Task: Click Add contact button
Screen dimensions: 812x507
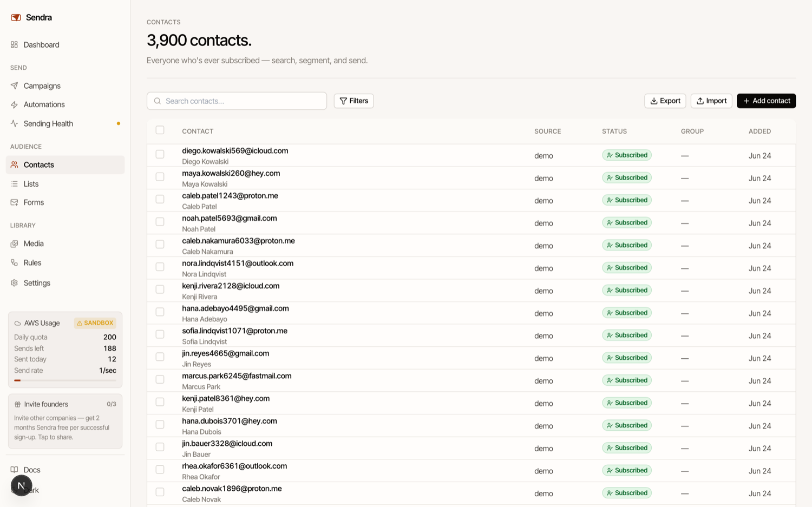Action: point(766,101)
